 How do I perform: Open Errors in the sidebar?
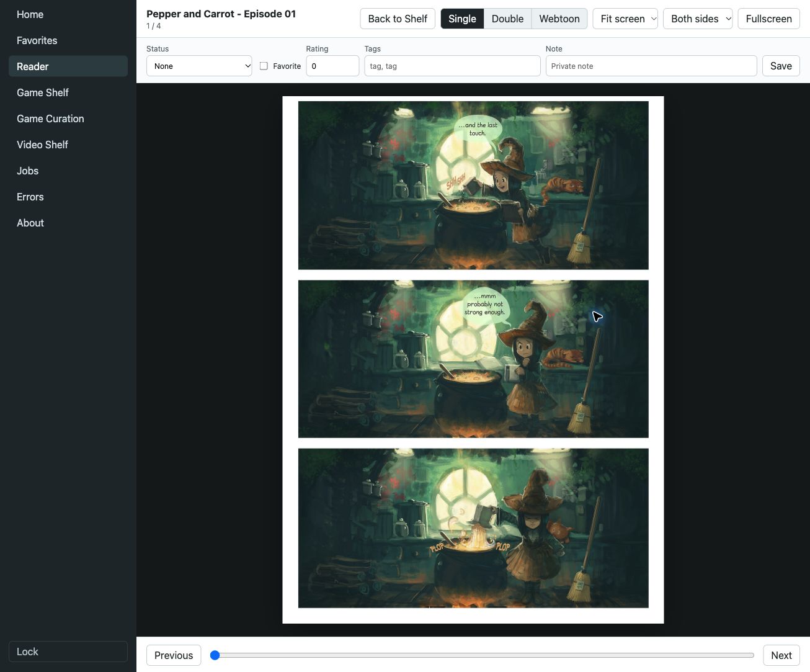(68, 197)
